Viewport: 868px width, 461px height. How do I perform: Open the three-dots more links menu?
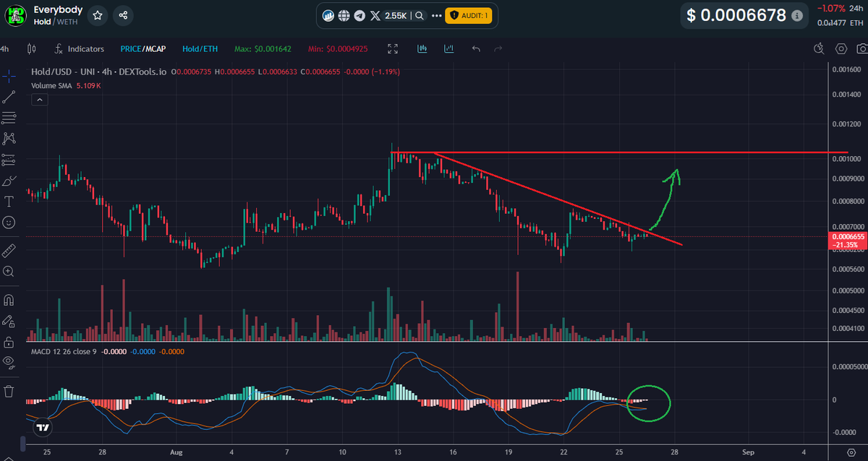437,15
